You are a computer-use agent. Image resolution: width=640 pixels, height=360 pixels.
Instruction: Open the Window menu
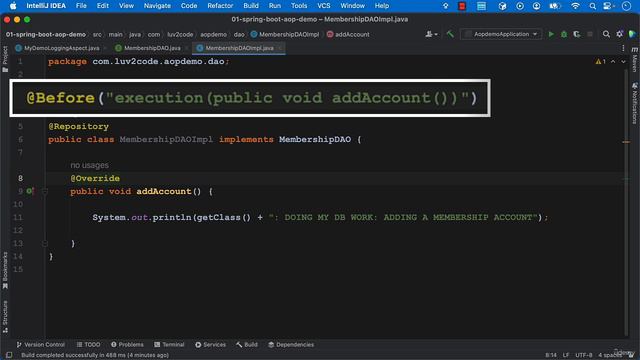point(352,6)
